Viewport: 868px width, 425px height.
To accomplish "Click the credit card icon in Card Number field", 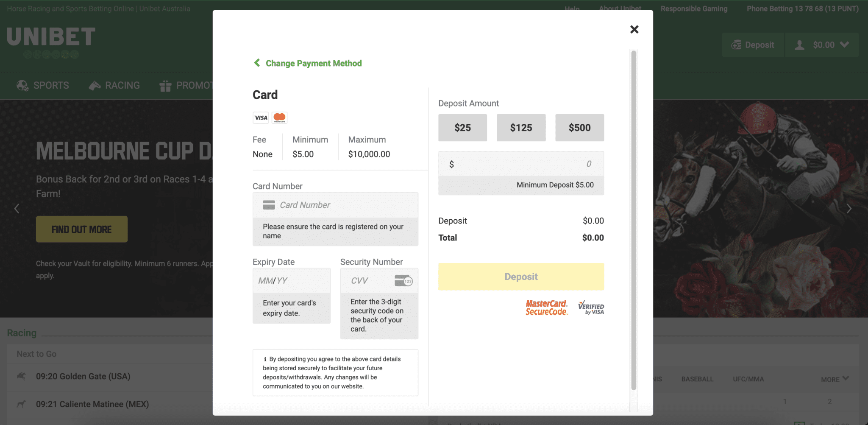I will pos(269,205).
